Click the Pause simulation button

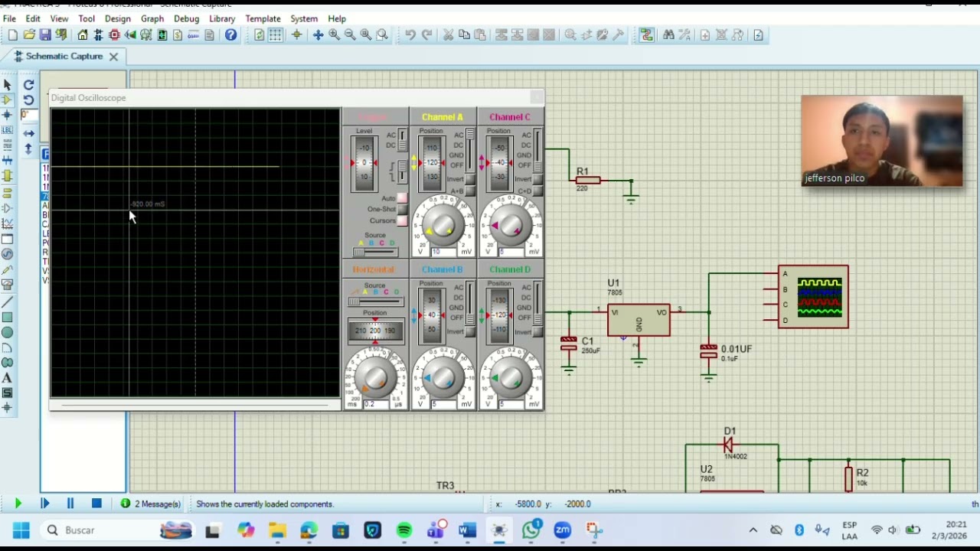pos(70,504)
